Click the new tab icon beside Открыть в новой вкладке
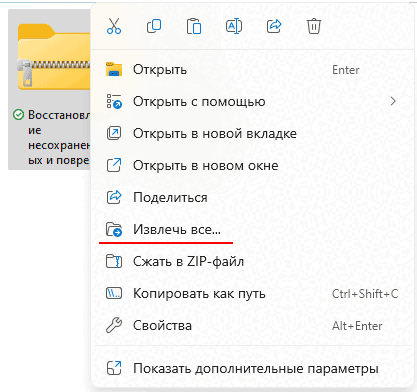417x392 pixels. (114, 133)
